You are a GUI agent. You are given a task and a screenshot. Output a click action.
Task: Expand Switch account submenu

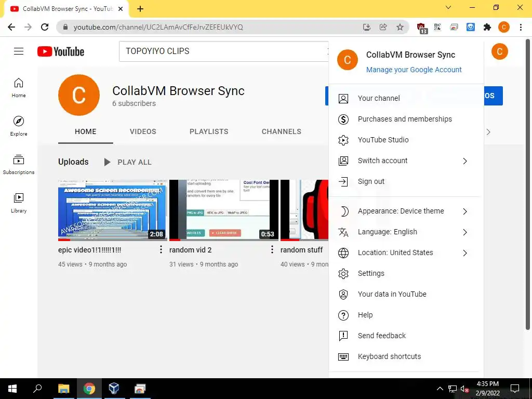pyautogui.click(x=404, y=161)
